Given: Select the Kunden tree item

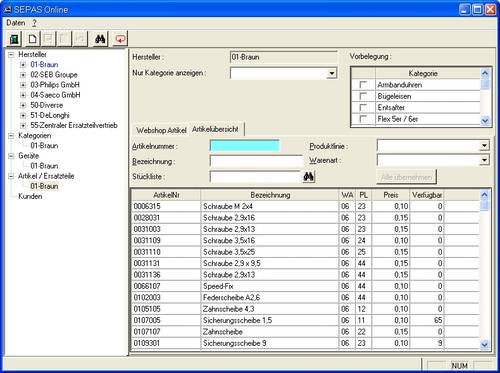Looking at the screenshot, I should pyautogui.click(x=30, y=196).
